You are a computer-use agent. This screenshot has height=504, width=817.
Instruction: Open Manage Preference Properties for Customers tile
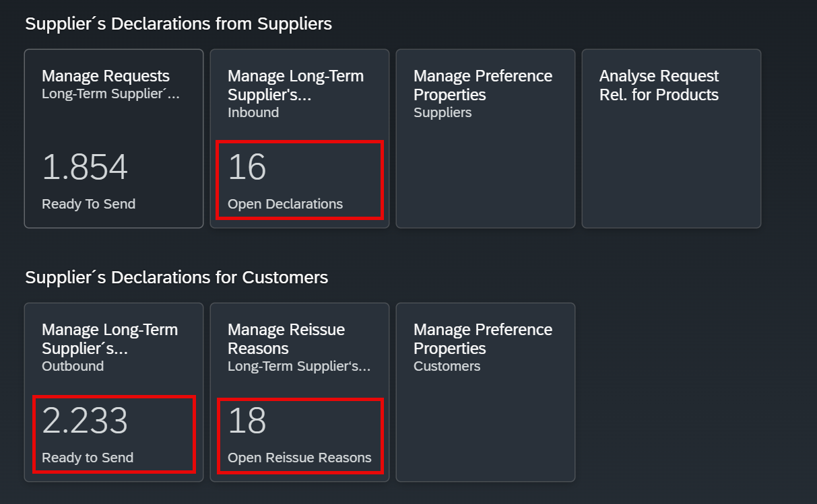click(486, 392)
